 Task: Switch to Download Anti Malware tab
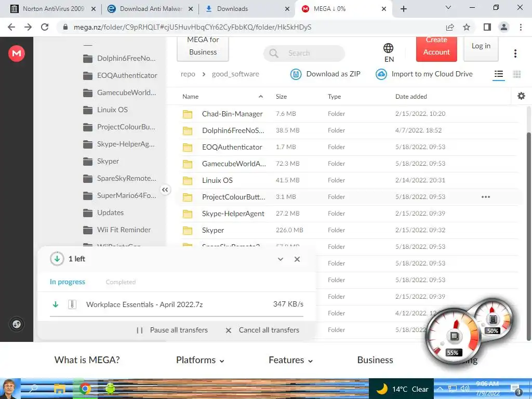(x=150, y=9)
